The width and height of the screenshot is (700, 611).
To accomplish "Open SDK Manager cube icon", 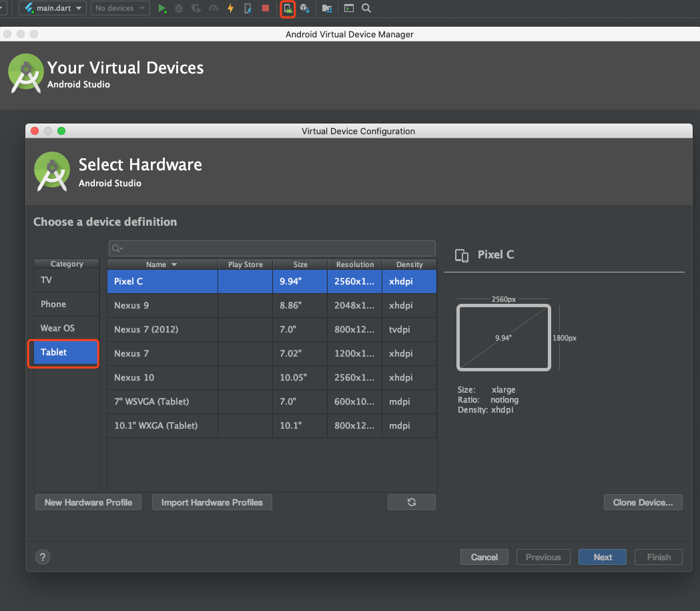I will 305,9.
